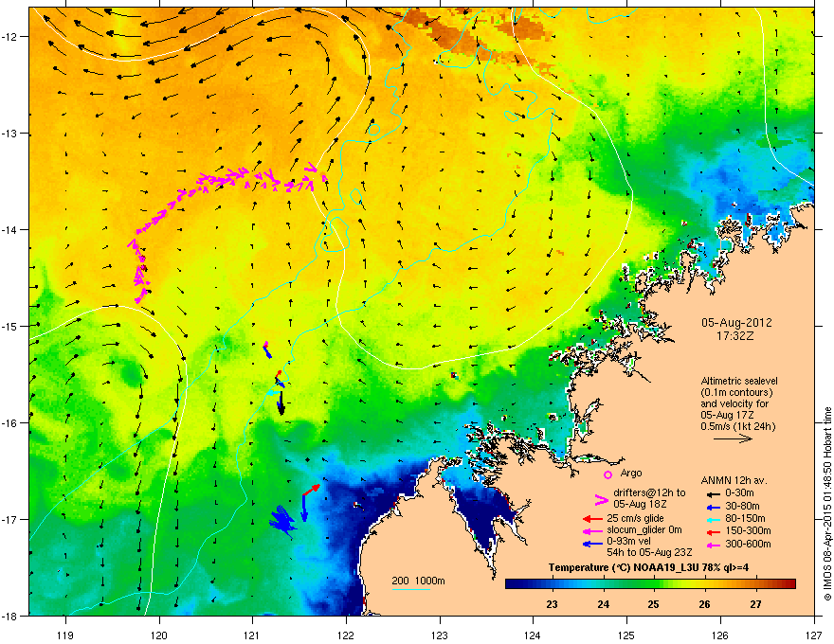Click longitude axis label 120
Image resolution: width=834 pixels, height=644 pixels.
pos(159,635)
